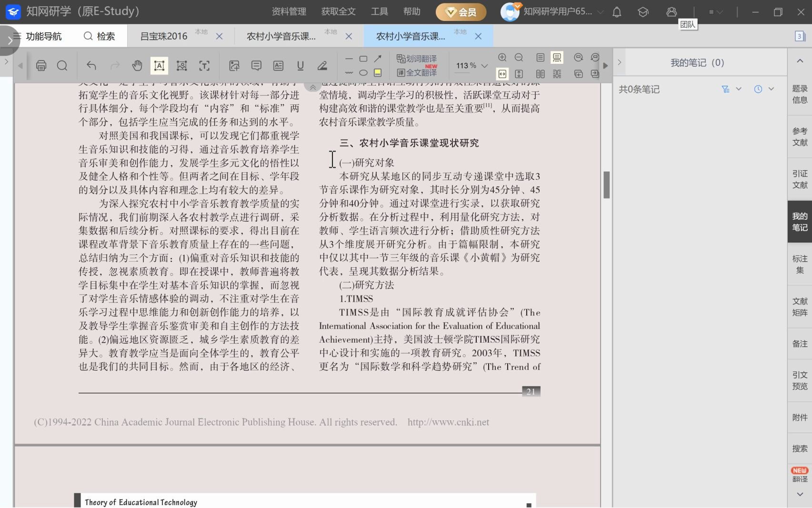Open 工具 menu
812x508 pixels.
pyautogui.click(x=380, y=11)
